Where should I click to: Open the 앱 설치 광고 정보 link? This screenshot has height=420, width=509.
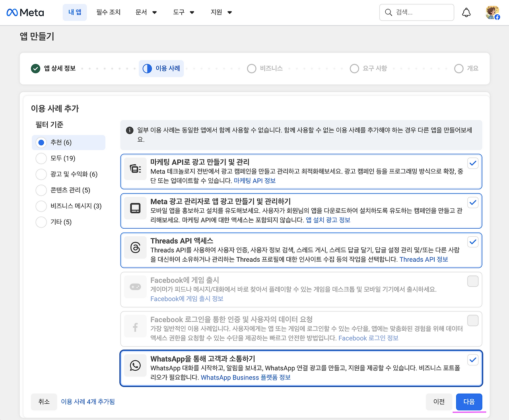(328, 220)
